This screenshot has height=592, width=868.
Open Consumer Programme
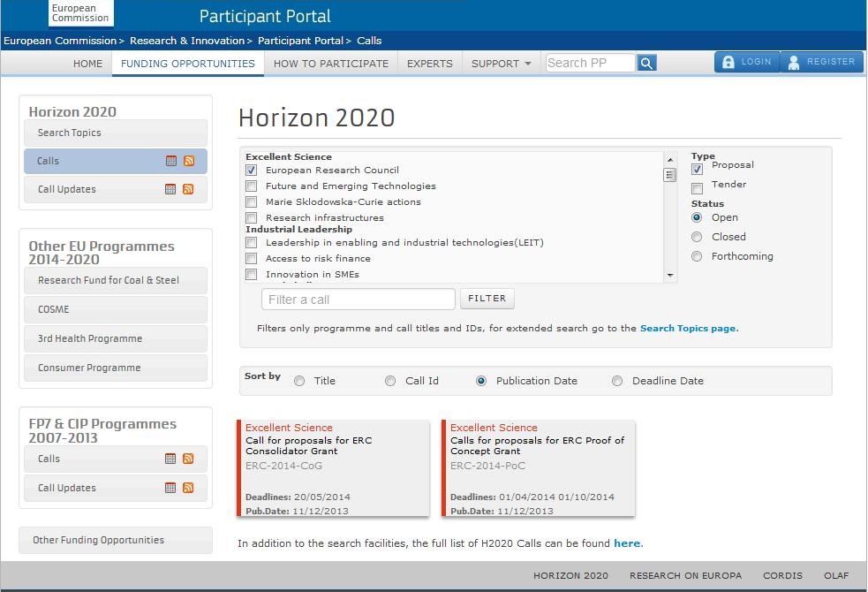tap(116, 368)
